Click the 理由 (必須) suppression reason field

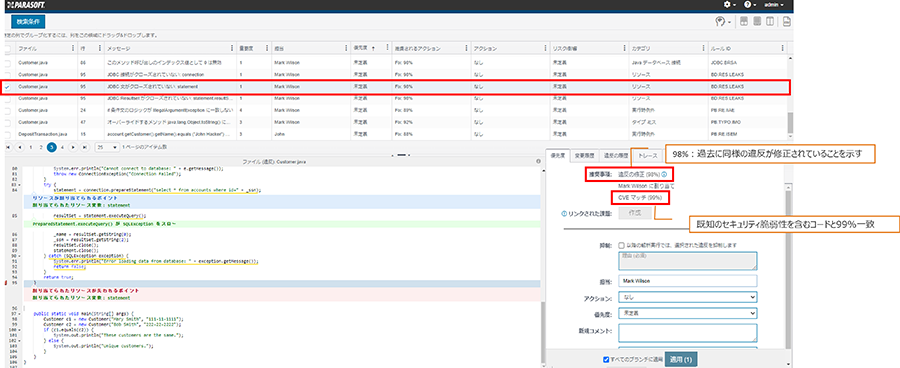(688, 261)
